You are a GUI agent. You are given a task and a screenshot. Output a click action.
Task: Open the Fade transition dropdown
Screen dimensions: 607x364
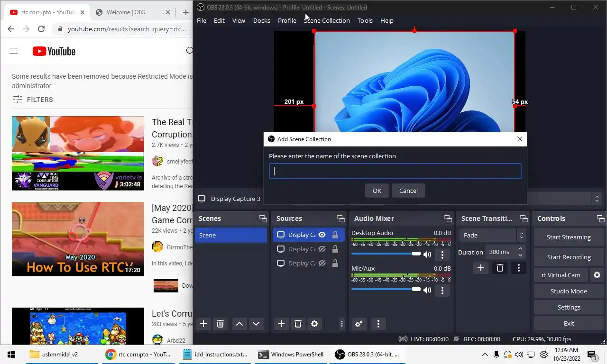[x=492, y=235]
